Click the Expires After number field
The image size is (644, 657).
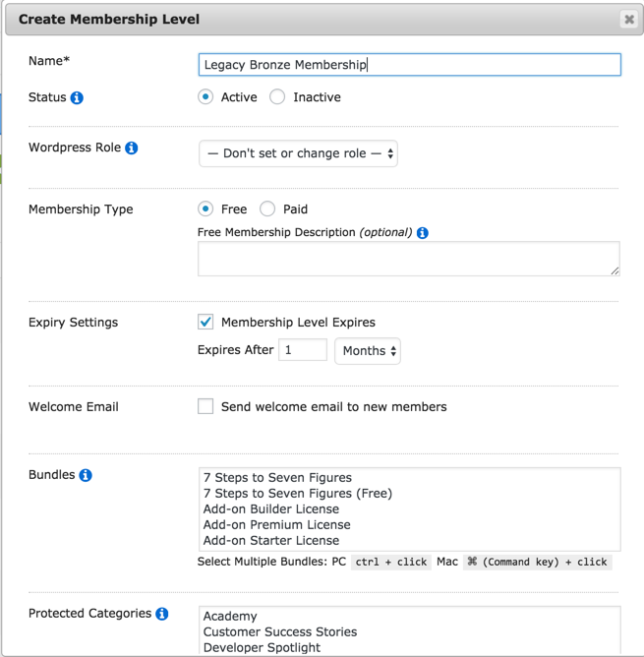[x=303, y=350]
